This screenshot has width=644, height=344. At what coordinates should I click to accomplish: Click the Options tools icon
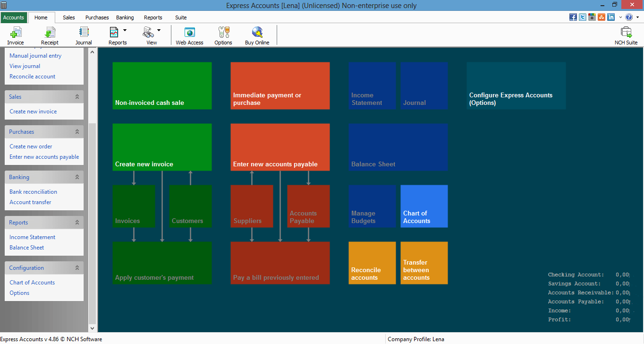pos(223,35)
